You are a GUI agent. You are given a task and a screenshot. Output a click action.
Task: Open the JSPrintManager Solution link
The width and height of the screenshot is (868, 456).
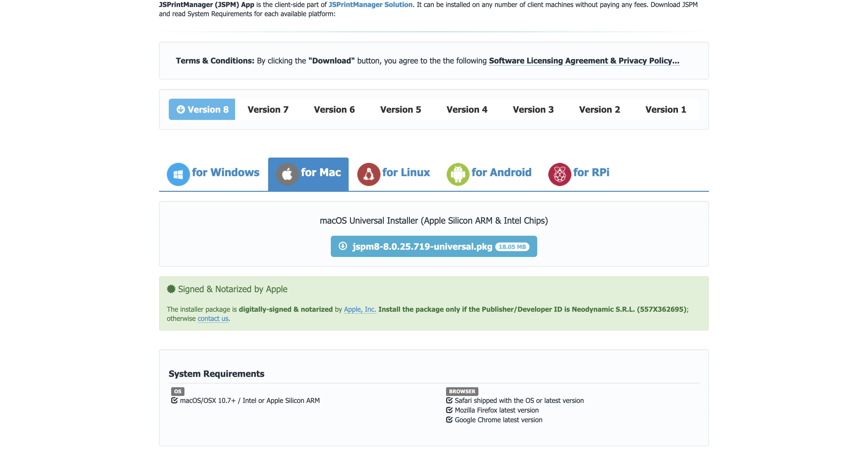click(370, 5)
